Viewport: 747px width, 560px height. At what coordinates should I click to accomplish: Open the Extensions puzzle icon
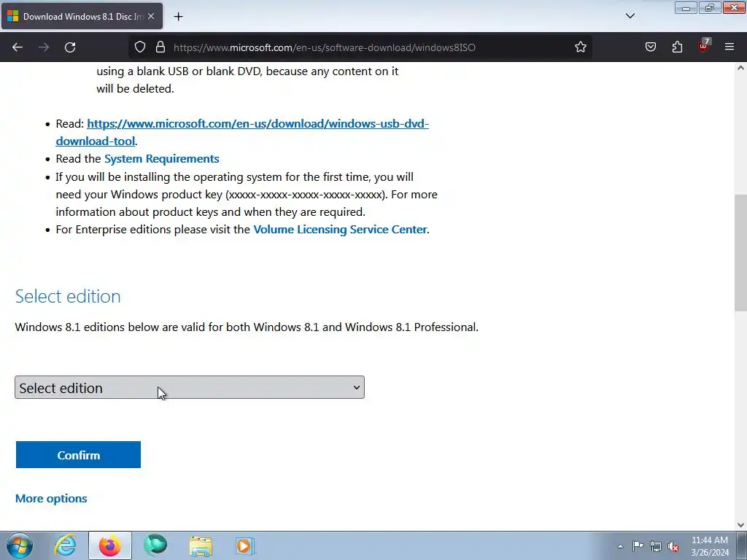tap(677, 47)
